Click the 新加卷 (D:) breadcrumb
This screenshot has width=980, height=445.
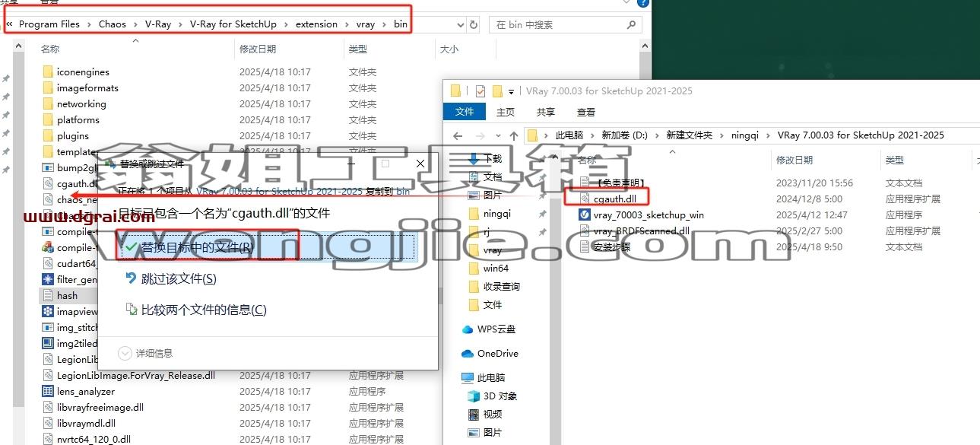pos(625,135)
